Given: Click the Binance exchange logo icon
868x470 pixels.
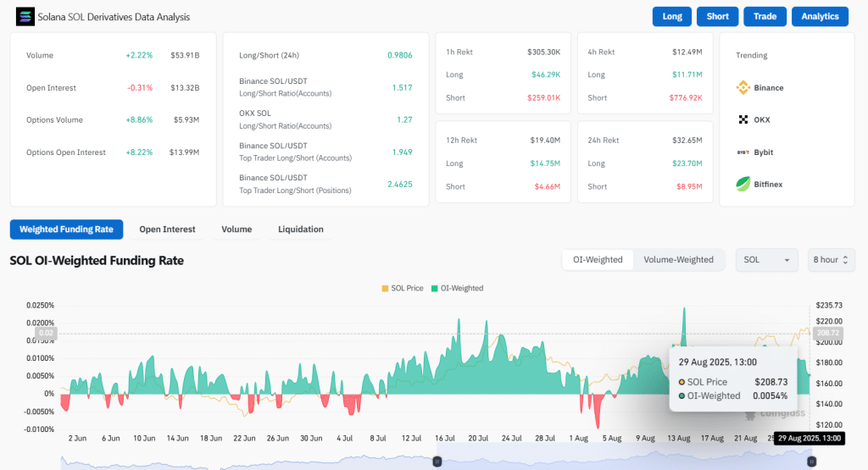Looking at the screenshot, I should click(x=743, y=87).
